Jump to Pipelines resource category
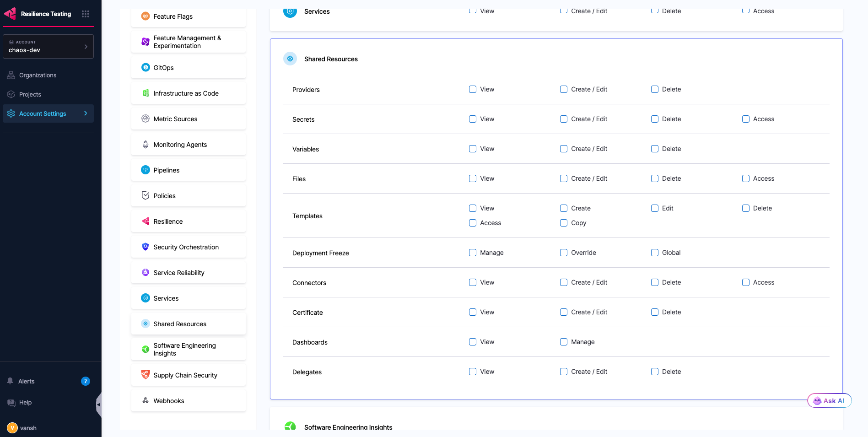Viewport: 868px width, 437px height. click(x=189, y=170)
